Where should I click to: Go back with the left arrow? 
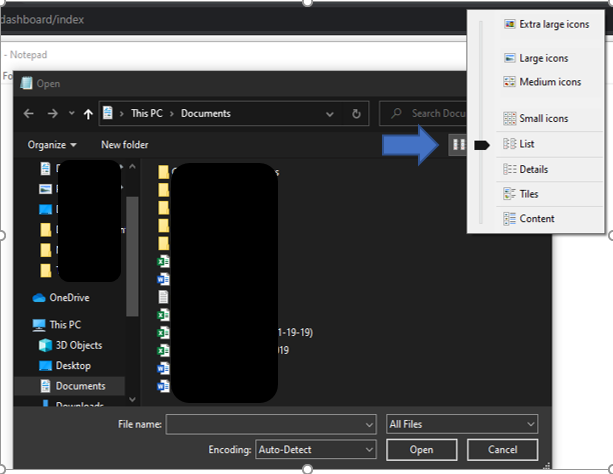pos(29,114)
